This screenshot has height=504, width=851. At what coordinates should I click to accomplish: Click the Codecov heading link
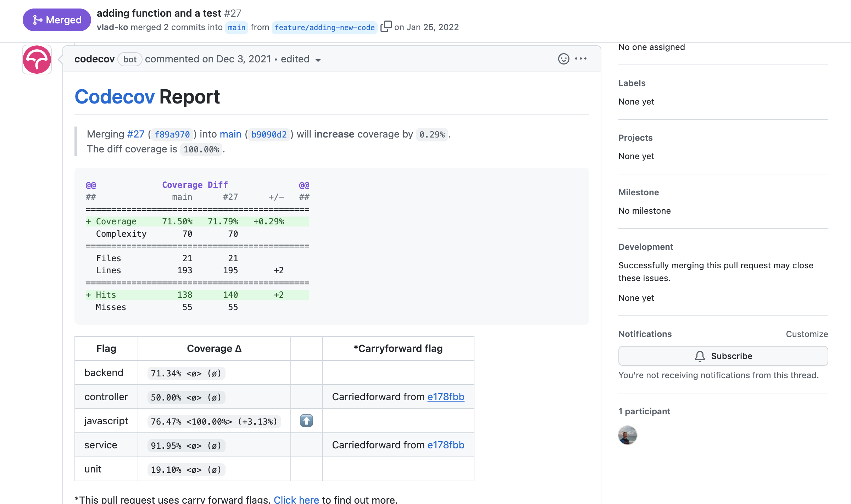tap(114, 96)
